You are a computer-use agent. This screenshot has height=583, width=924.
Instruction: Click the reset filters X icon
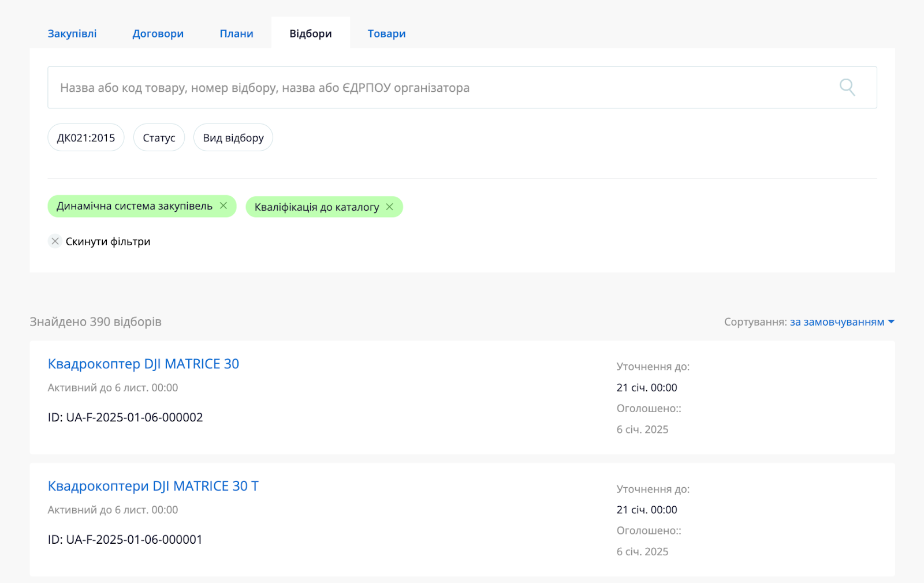[55, 241]
